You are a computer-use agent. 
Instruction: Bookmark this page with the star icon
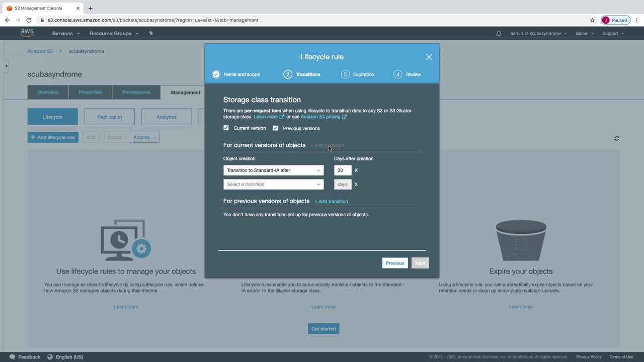point(592,20)
